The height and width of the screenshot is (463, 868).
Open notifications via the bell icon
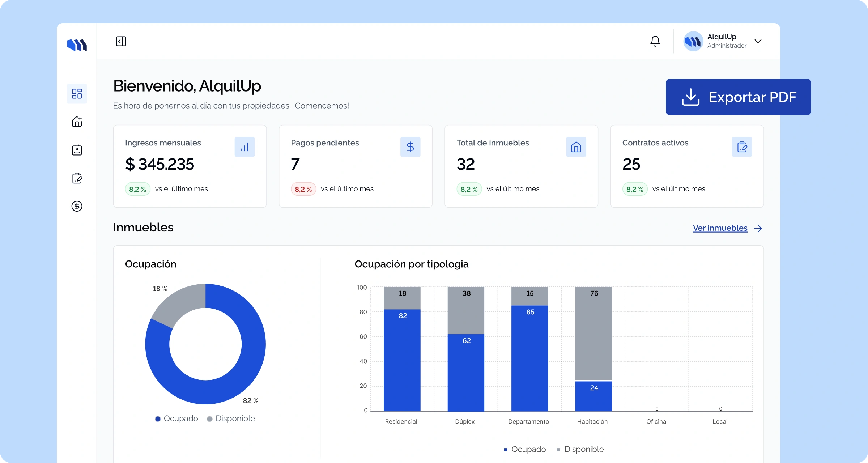655,41
